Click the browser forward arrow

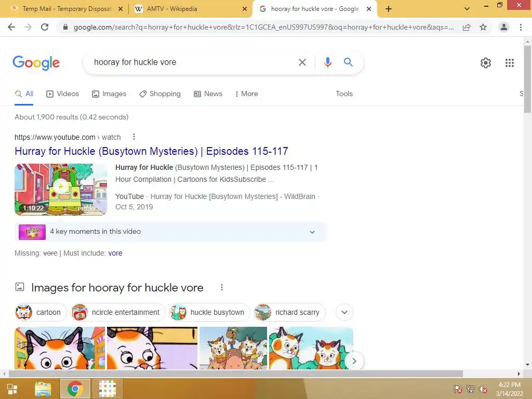pyautogui.click(x=28, y=27)
